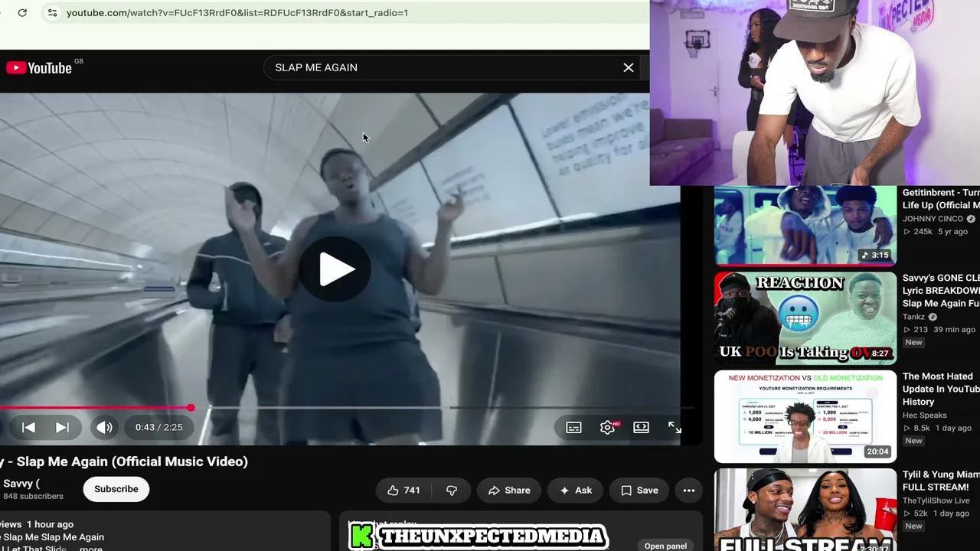
Task: Open the Getitinbrent video title
Action: 941,199
